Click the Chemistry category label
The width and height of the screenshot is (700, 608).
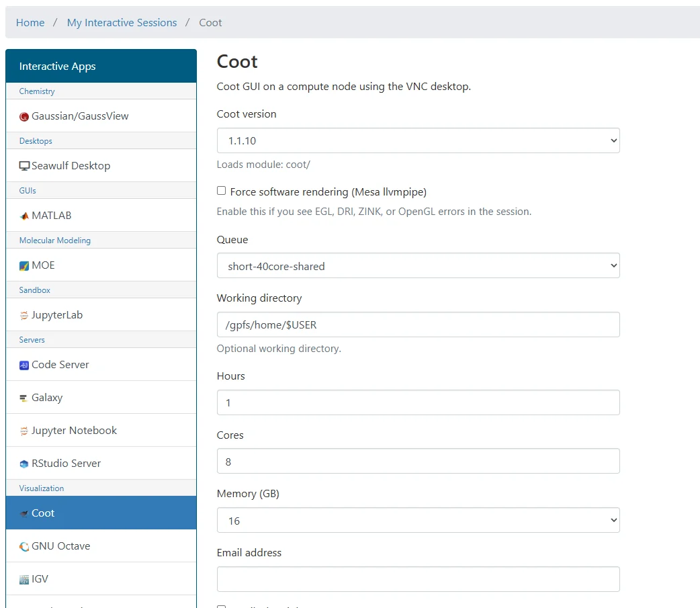(x=37, y=91)
